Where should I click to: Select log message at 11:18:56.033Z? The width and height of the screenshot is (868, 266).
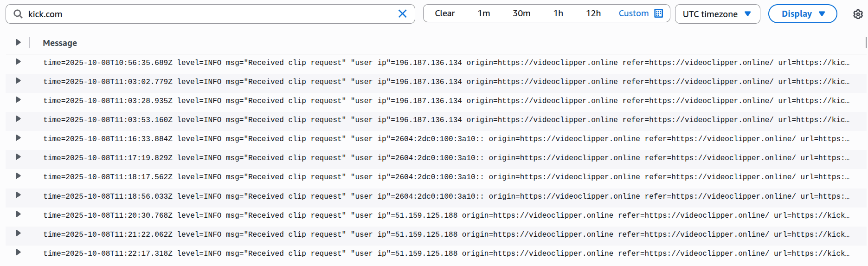point(446,196)
